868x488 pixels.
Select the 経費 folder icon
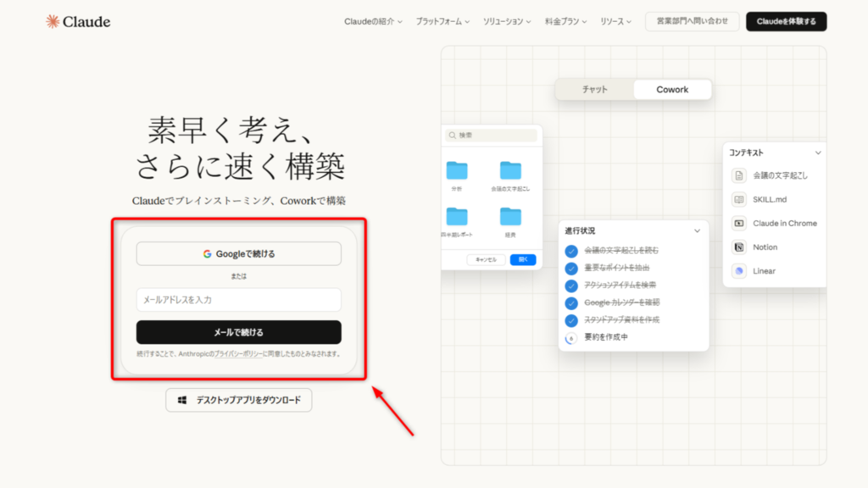(510, 216)
